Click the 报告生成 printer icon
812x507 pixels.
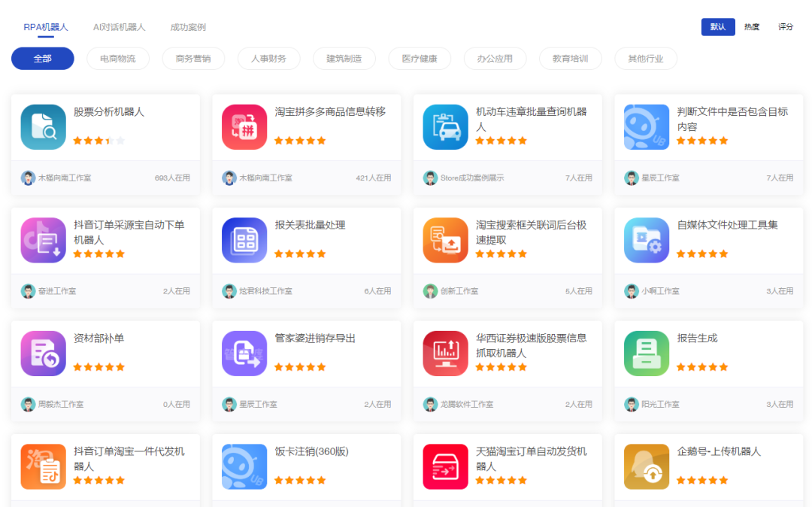[647, 354]
